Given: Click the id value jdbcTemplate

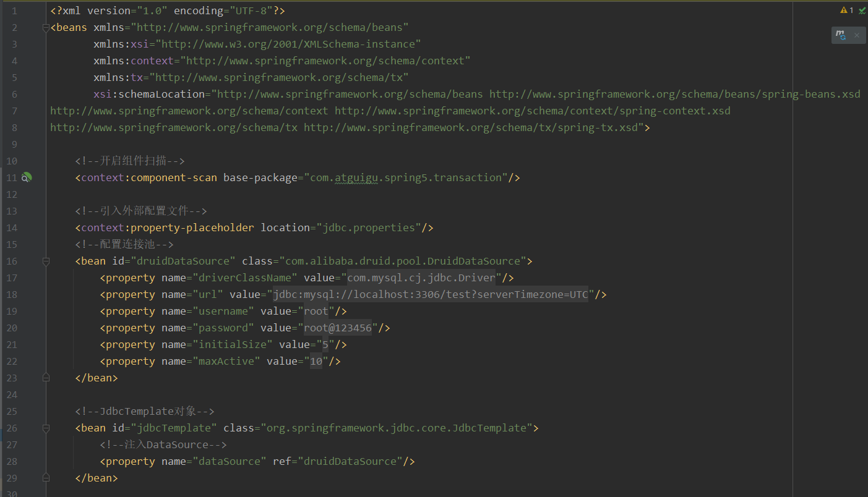Looking at the screenshot, I should click(174, 428).
